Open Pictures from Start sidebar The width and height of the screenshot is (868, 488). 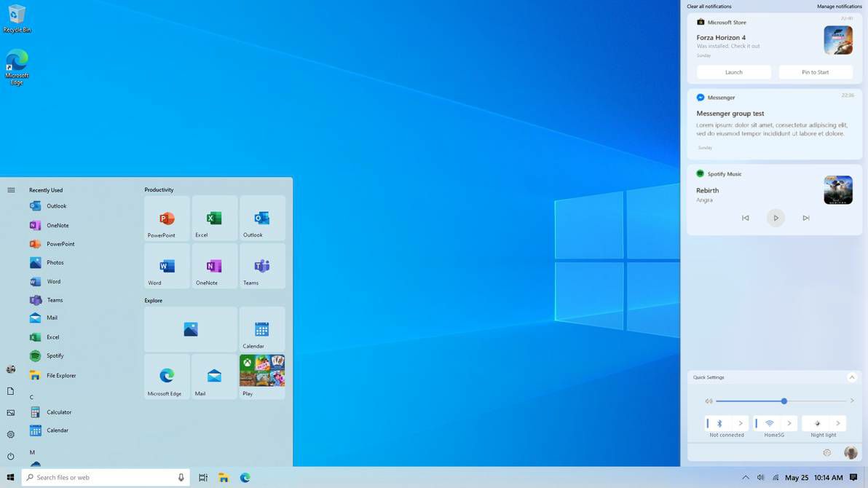click(x=10, y=413)
